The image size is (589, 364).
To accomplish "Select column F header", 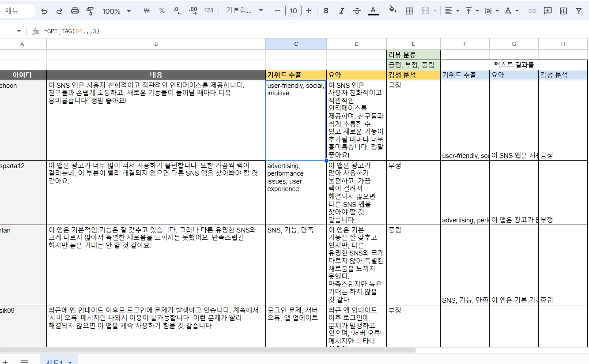I will pos(465,44).
